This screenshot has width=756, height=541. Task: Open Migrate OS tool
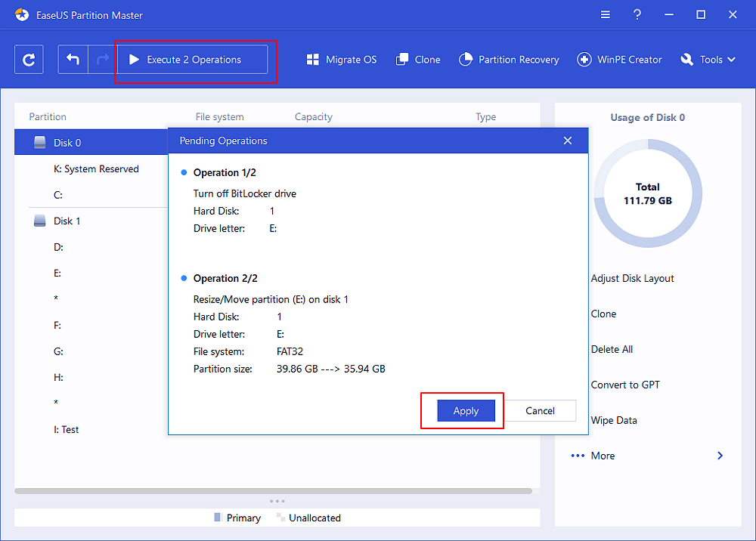click(x=342, y=60)
